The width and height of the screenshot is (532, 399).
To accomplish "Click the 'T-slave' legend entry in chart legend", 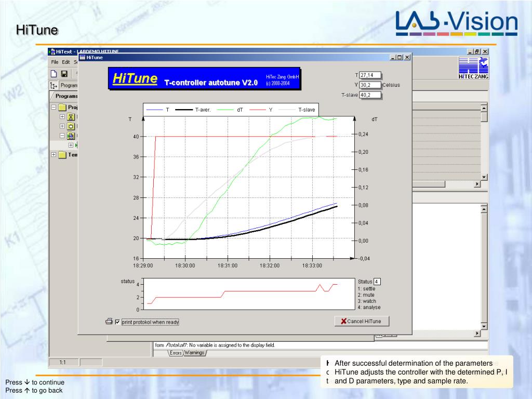I will tap(297, 110).
